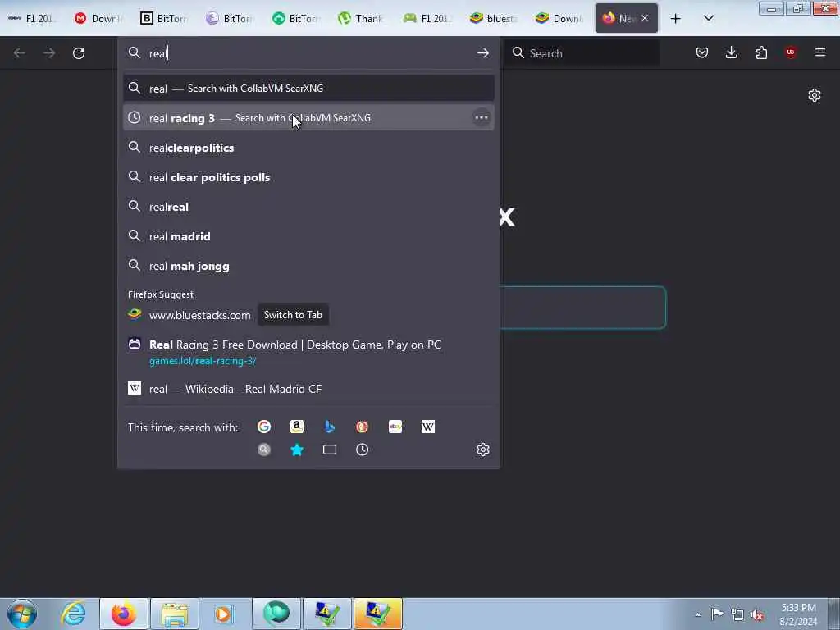
Task: Search this time with eBay
Action: [395, 427]
